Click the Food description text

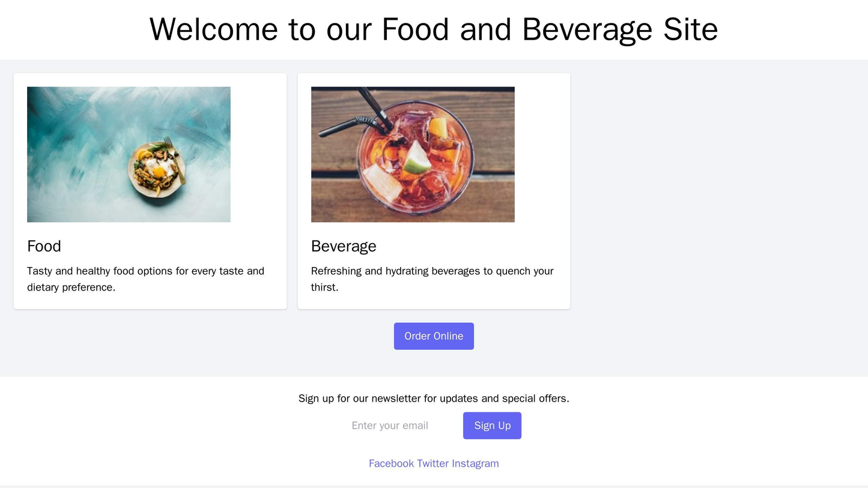pyautogui.click(x=144, y=279)
